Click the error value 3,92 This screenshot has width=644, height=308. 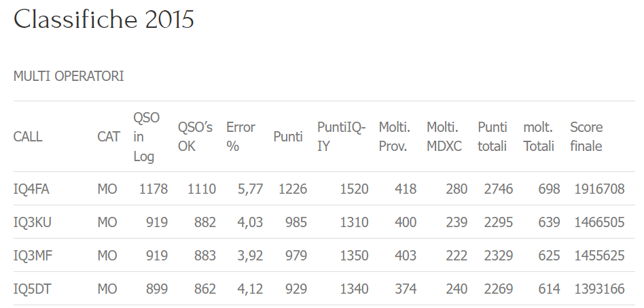coord(250,256)
